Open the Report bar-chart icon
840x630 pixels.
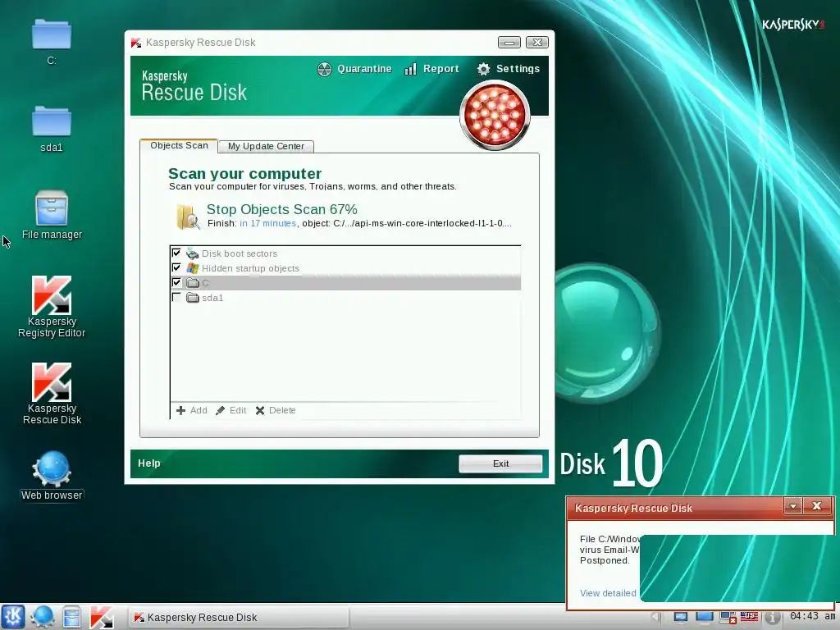[x=410, y=69]
